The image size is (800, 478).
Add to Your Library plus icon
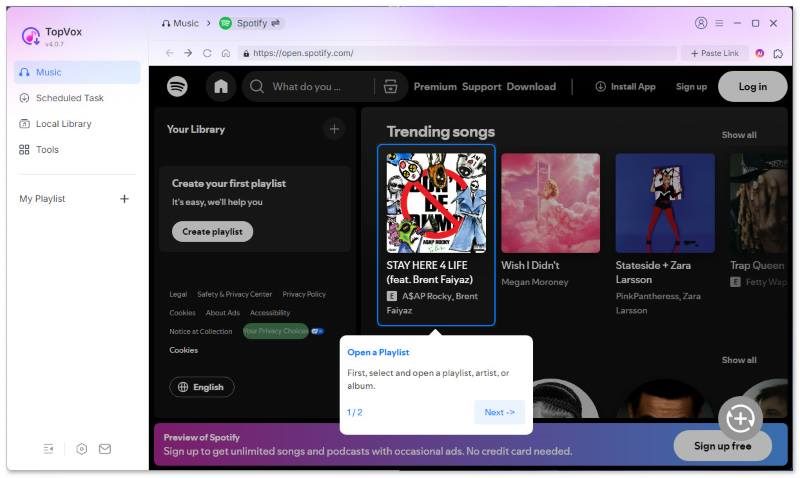point(334,129)
